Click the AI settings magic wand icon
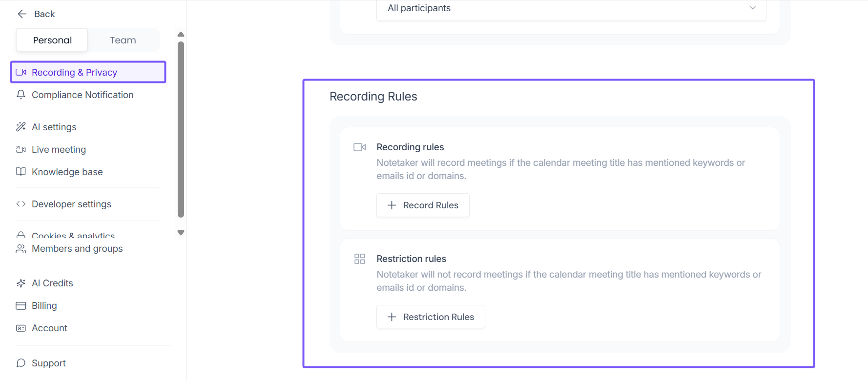The width and height of the screenshot is (868, 381). coord(21,127)
